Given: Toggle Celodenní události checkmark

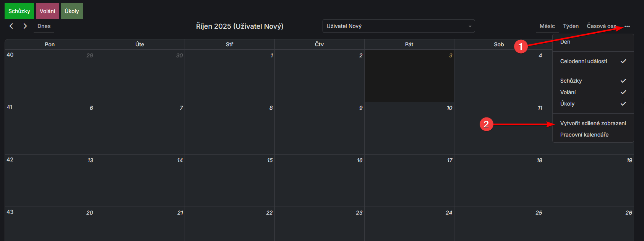Looking at the screenshot, I should pos(593,61).
